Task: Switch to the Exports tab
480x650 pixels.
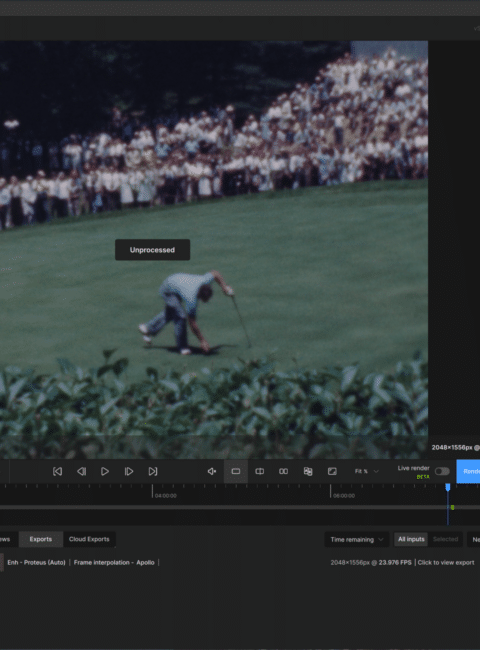Action: tap(41, 539)
